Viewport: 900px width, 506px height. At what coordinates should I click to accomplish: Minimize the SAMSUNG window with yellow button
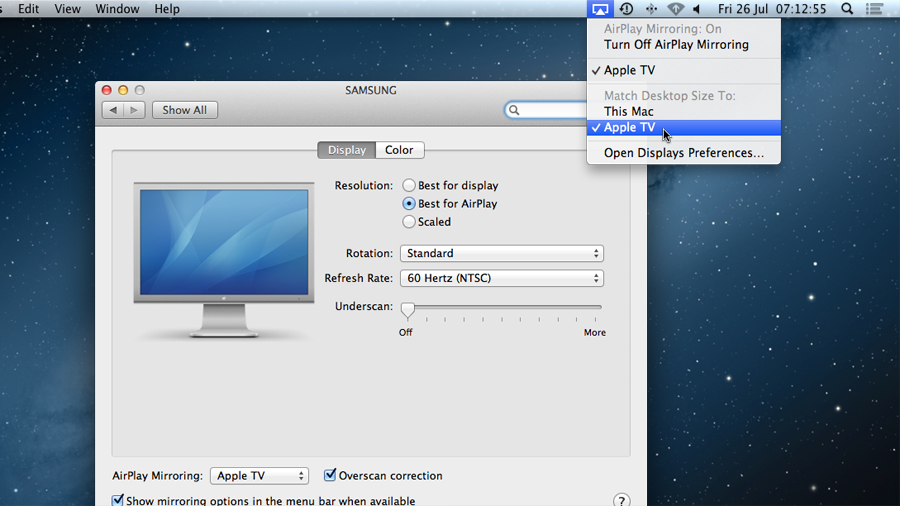coord(123,90)
